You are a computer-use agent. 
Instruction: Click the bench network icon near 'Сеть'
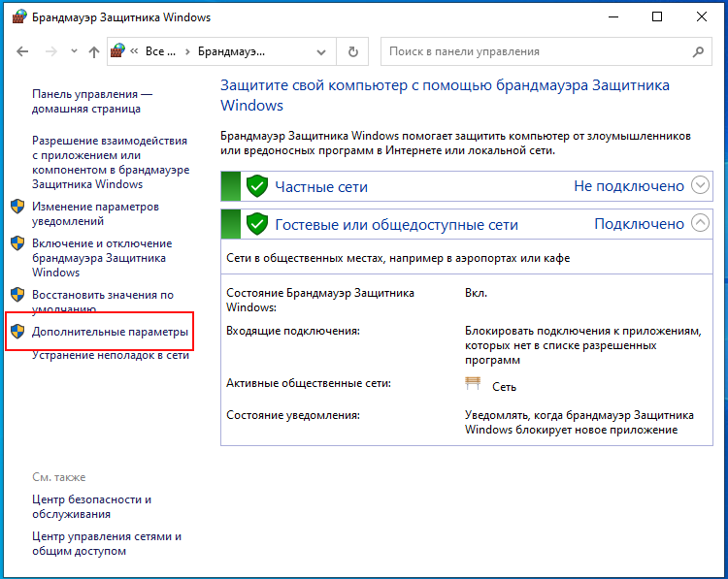(473, 383)
